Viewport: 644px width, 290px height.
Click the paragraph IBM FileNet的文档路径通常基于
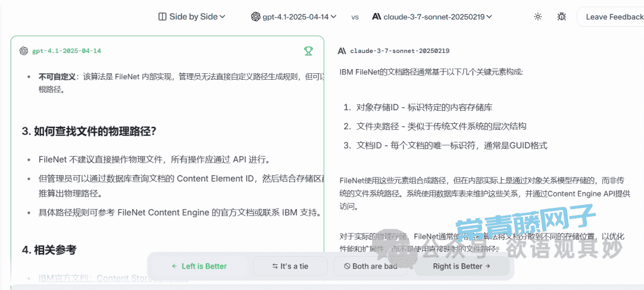431,73
